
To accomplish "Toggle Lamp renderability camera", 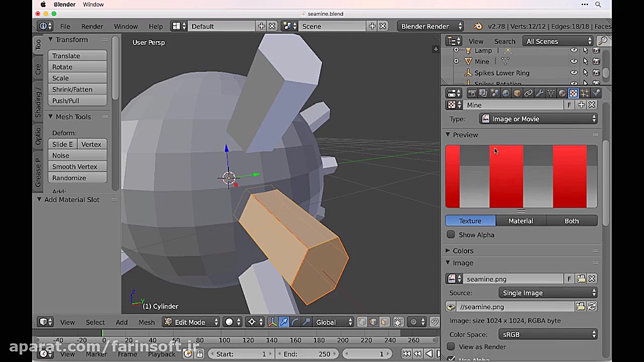I will click(x=596, y=50).
